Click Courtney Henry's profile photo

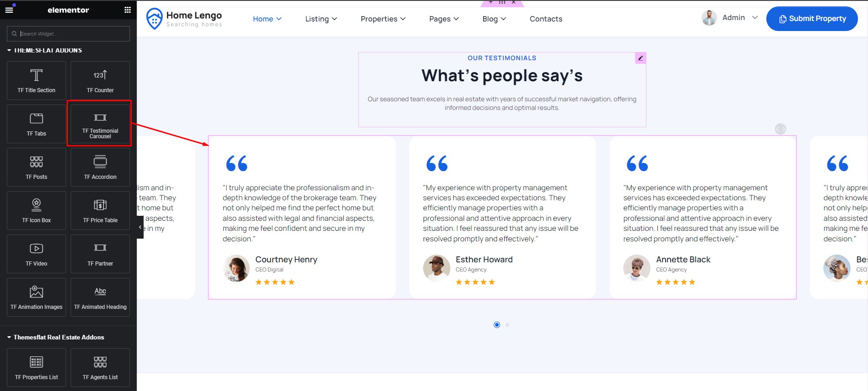pyautogui.click(x=236, y=268)
